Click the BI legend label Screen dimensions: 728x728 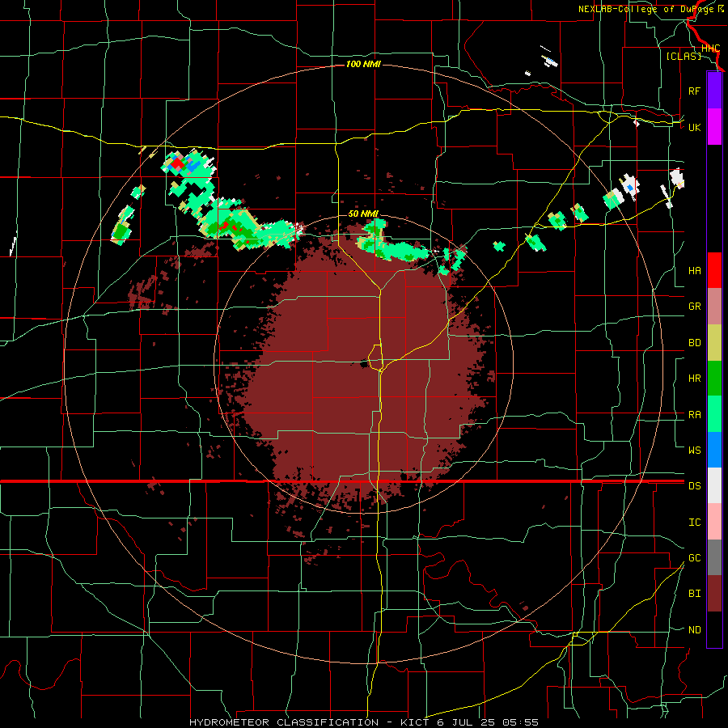tap(694, 594)
